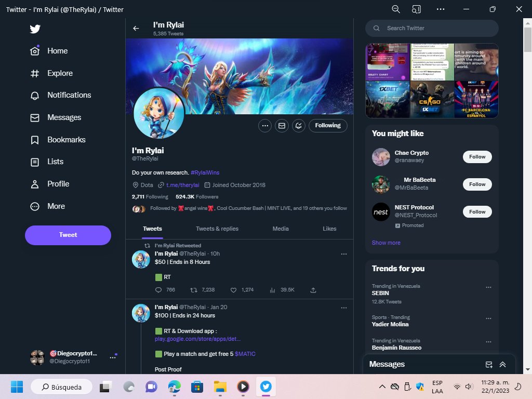View analytics of the $50 tweet
The image size is (532, 399).
(272, 290)
